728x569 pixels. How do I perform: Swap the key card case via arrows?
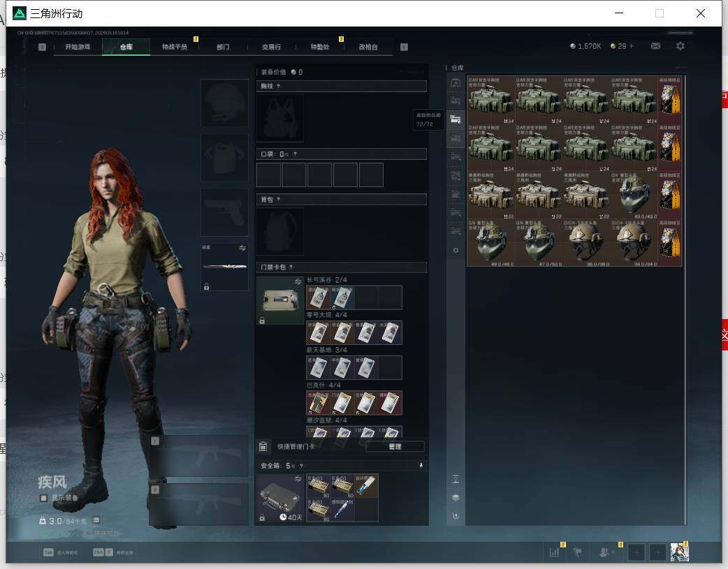(298, 282)
